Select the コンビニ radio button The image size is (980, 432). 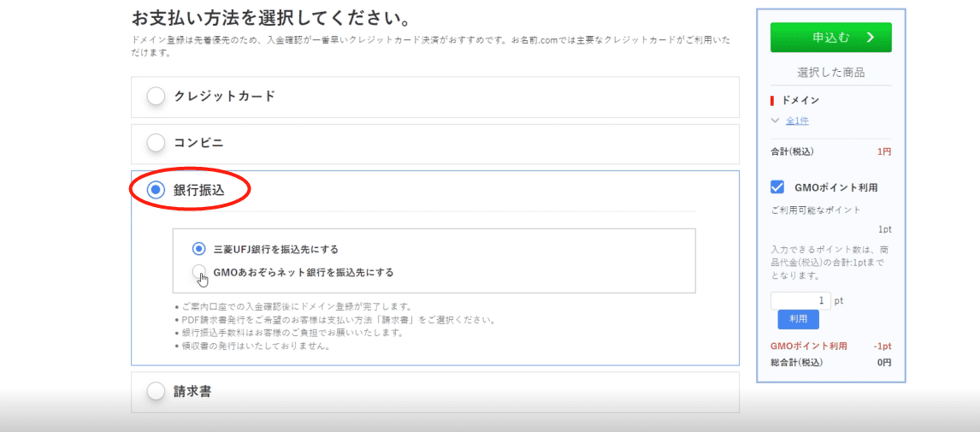(156, 144)
